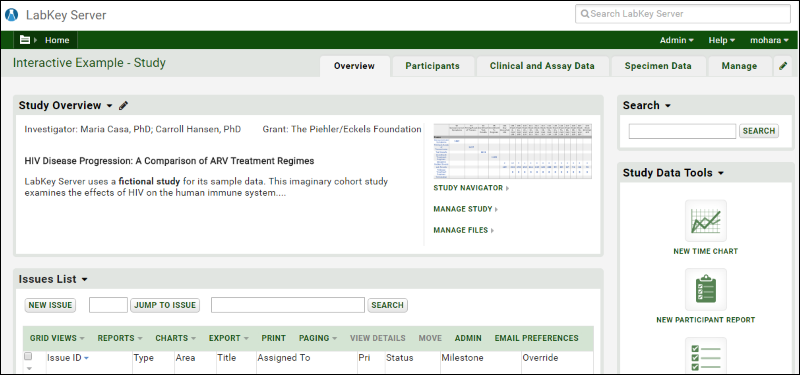The height and width of the screenshot is (375, 800).
Task: Expand the Admin menu
Action: [677, 40]
